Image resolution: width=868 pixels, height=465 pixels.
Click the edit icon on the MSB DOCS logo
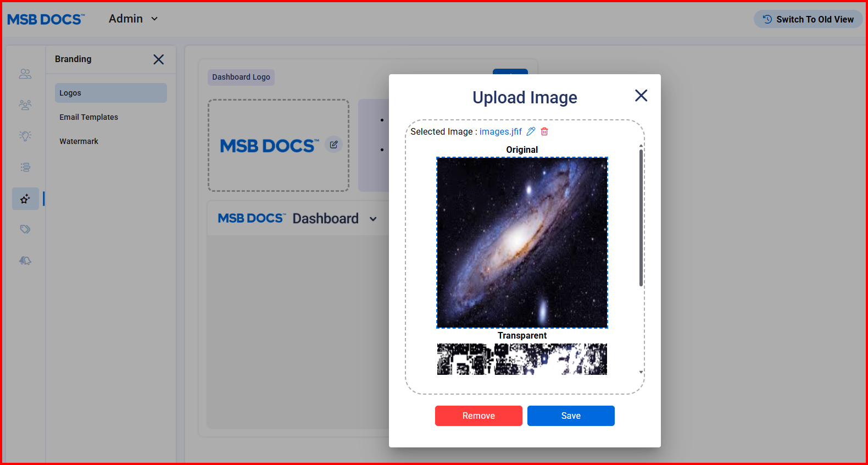point(333,145)
